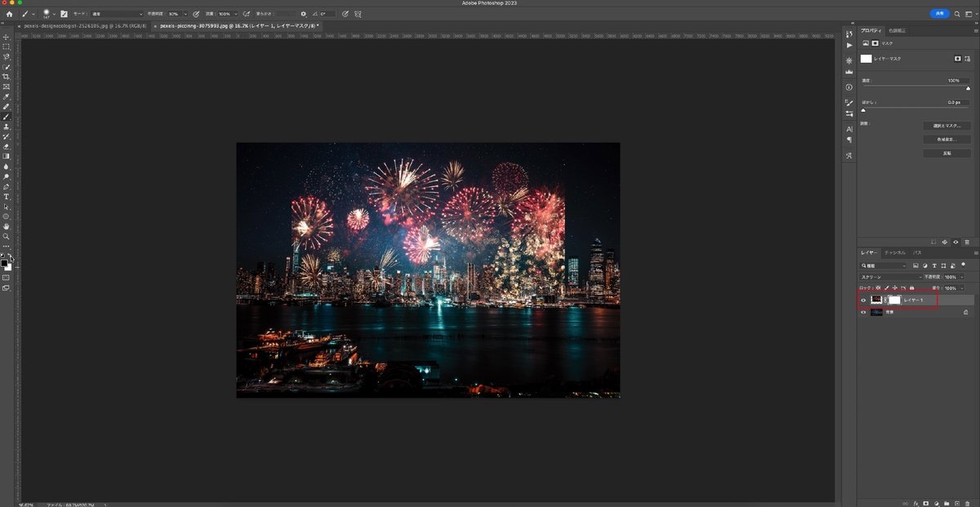Image resolution: width=980 pixels, height=507 pixels.
Task: Click delete layer trash icon in Layers panel
Action: [967, 503]
